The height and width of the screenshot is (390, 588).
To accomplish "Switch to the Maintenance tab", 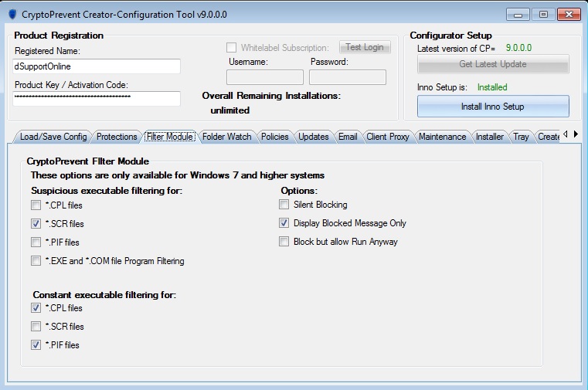I will pyautogui.click(x=442, y=137).
